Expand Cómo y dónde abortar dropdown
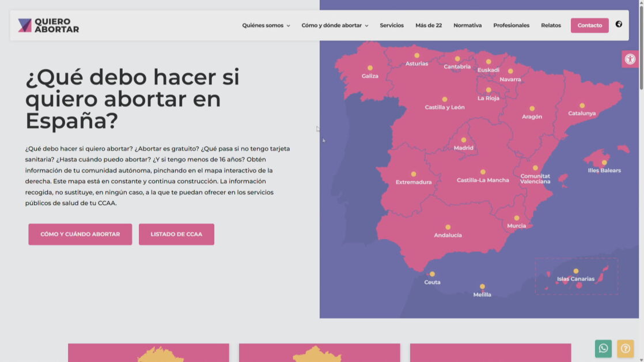Screen dimensions: 644x362 point(335,25)
